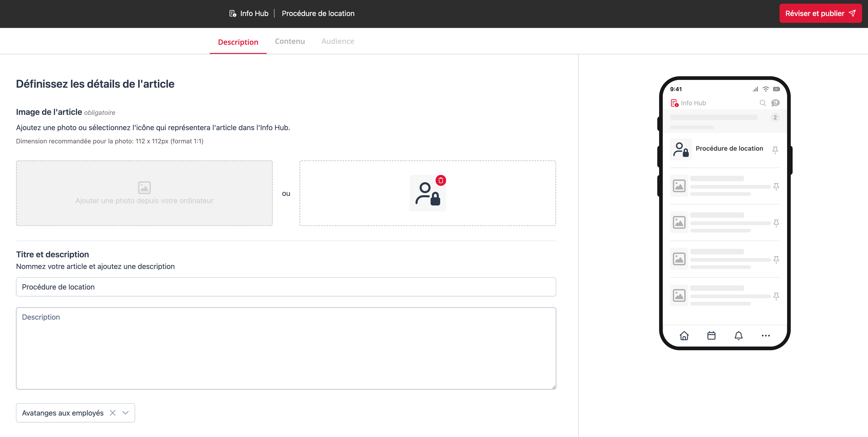
Task: Delete the selected icon with red trash button
Action: coord(441,180)
